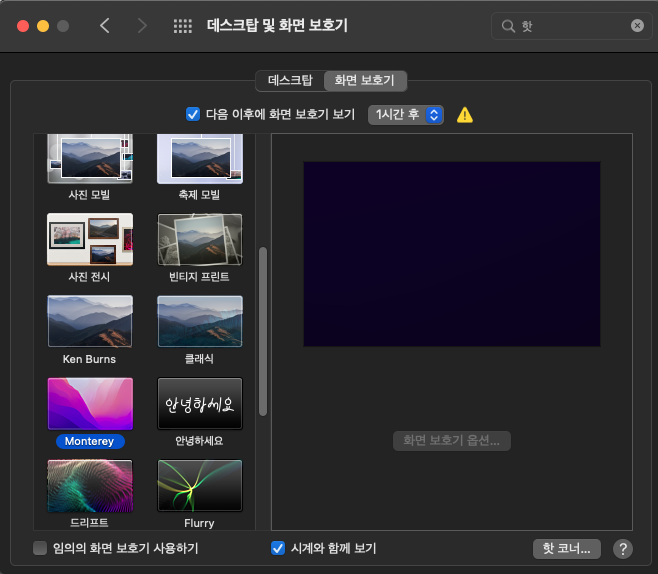Switch to the 데스크탑 tab
Screen dimensions: 658x574
tap(290, 80)
